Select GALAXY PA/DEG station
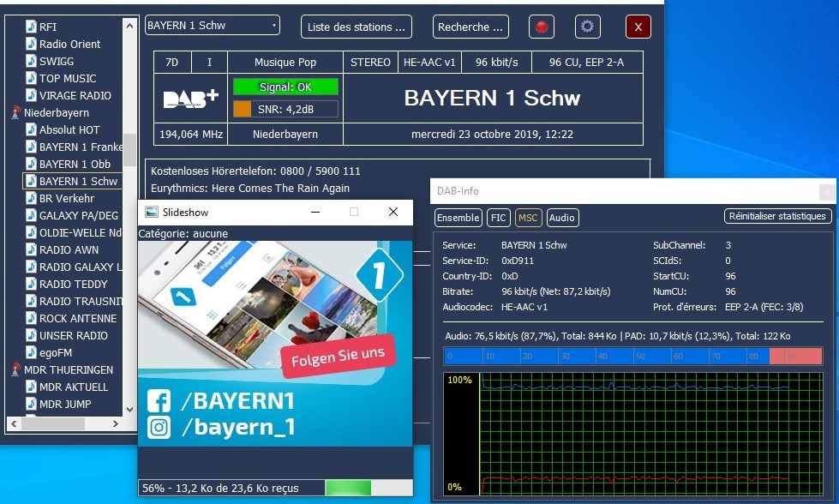839x504 pixels. [x=79, y=215]
